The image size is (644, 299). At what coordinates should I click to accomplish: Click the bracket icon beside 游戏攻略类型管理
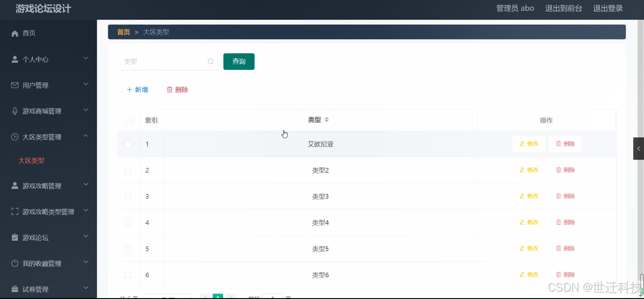[x=15, y=212]
